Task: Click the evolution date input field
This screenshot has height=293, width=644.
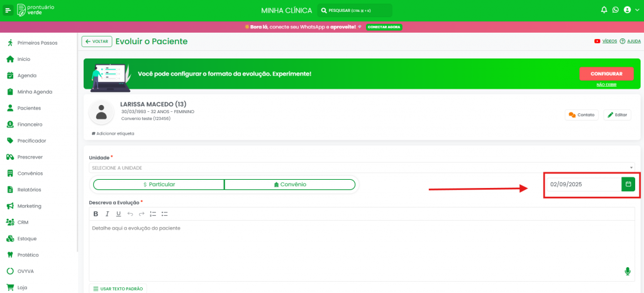Action: point(582,184)
